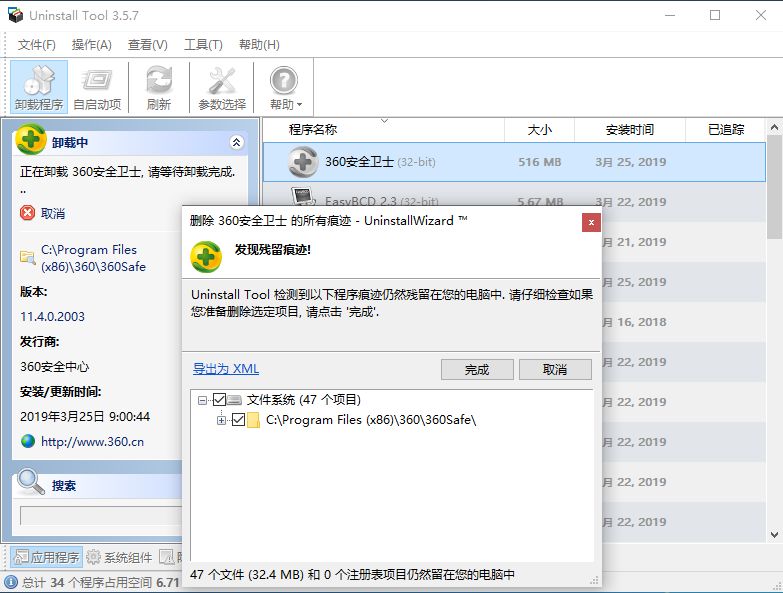Click the red 取消 cancel icon in the sidebar
This screenshot has height=593, width=783.
click(27, 213)
